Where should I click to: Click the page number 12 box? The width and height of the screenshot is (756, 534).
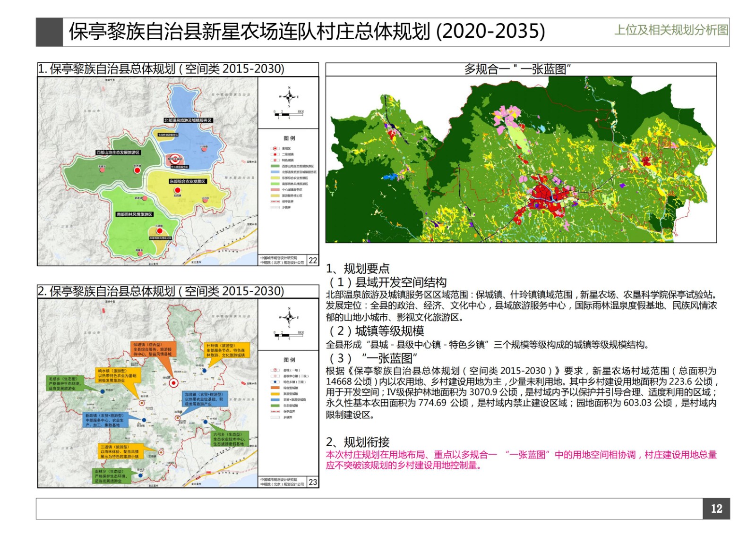716,509
